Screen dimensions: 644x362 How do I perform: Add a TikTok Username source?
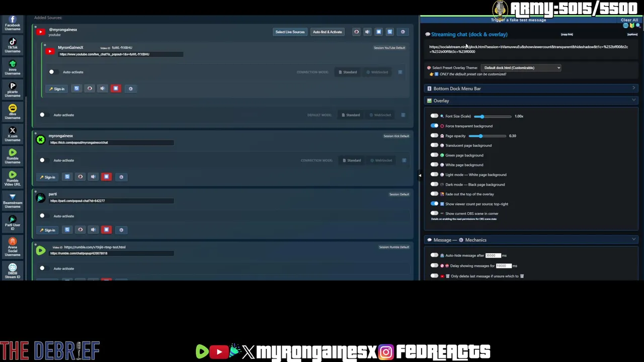click(13, 46)
